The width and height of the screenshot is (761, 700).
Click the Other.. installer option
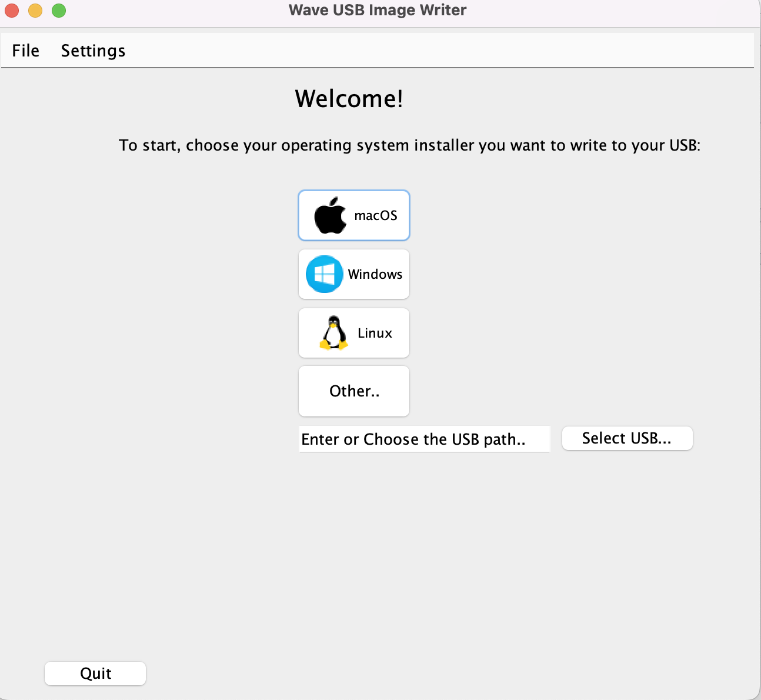click(x=354, y=391)
